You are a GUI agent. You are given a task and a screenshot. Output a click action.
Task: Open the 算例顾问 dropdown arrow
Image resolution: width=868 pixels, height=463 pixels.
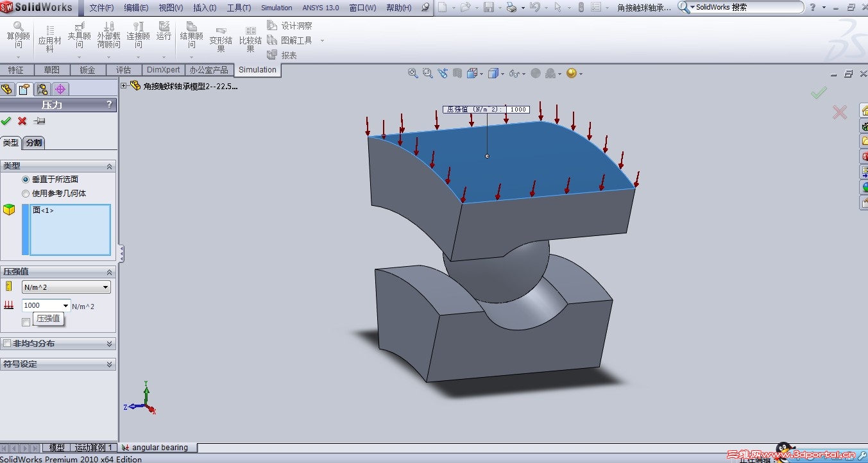point(19,57)
